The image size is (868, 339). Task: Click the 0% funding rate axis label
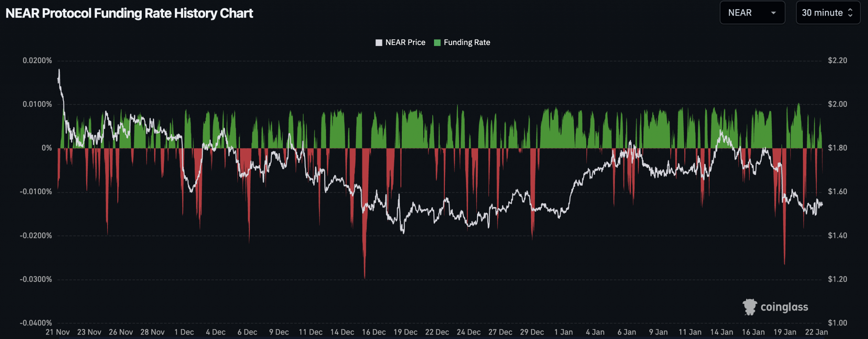[47, 148]
